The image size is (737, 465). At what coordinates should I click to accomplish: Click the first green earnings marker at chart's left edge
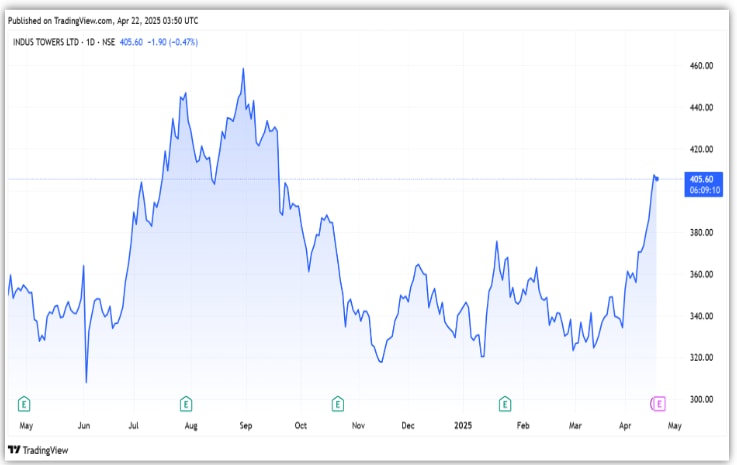click(x=24, y=403)
